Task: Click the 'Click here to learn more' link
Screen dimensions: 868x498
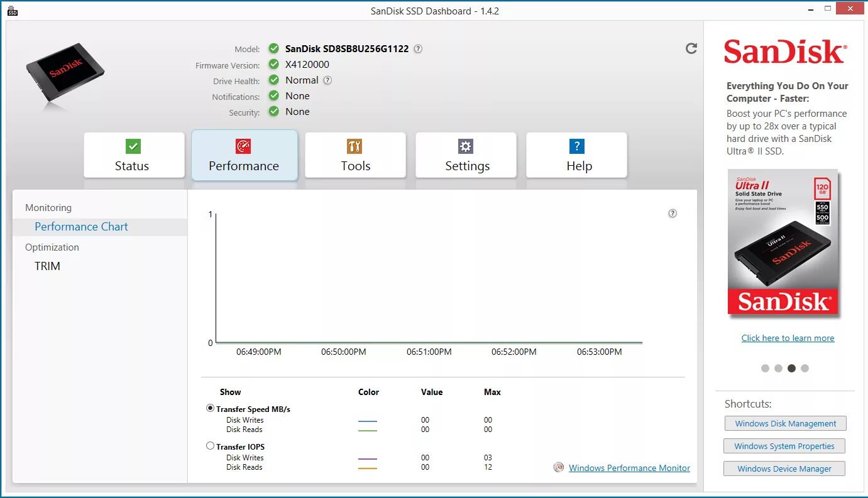Action: tap(788, 338)
